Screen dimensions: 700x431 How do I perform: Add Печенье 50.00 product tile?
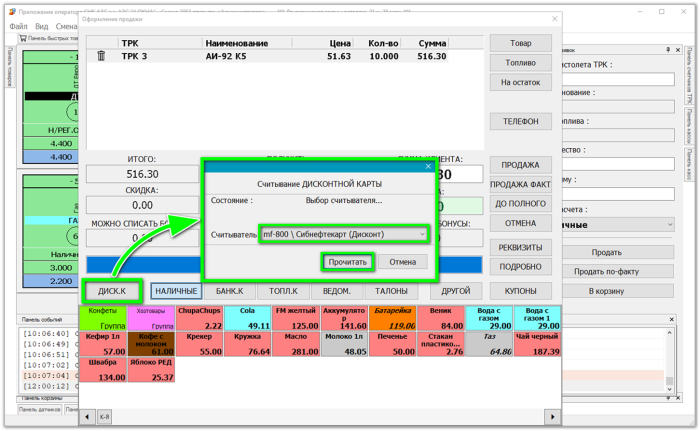click(x=392, y=344)
